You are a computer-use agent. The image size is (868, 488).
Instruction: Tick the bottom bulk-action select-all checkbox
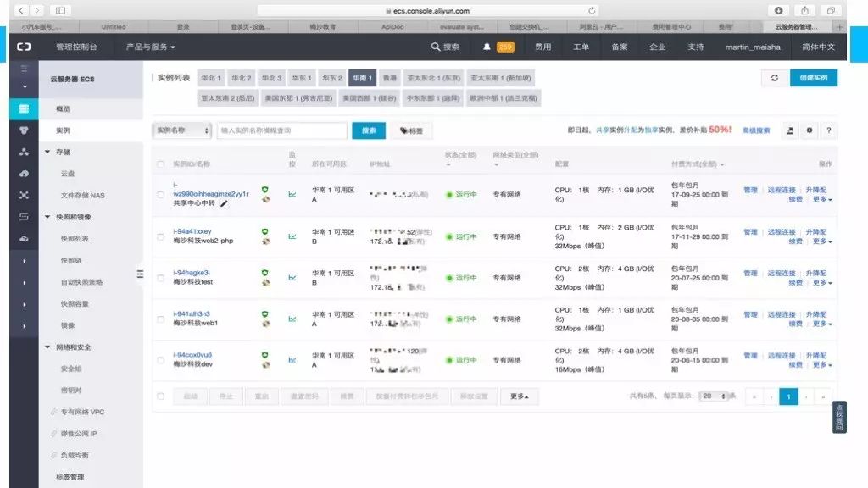coord(160,396)
